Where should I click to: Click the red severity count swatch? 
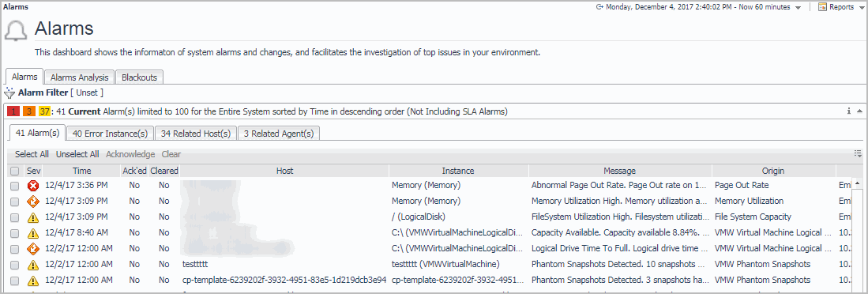[14, 111]
